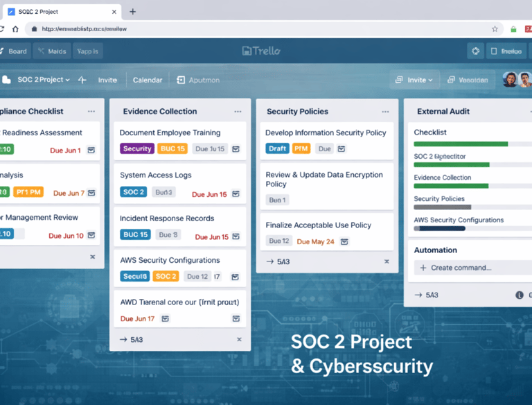Click the browser home icon
The image size is (532, 405).
[x=15, y=29]
